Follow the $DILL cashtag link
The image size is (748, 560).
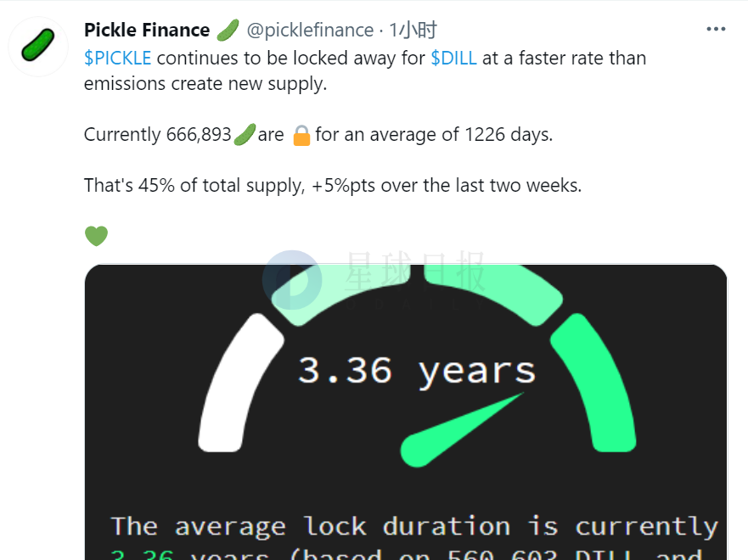(x=453, y=58)
